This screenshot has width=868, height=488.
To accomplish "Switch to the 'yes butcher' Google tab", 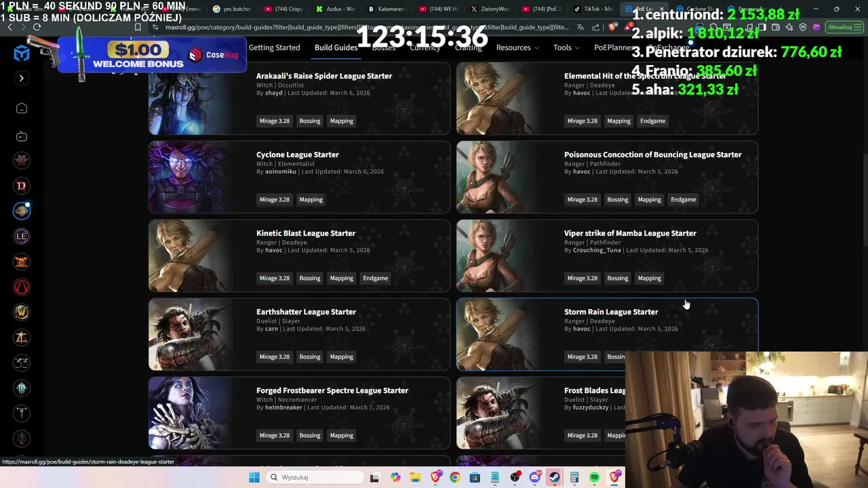I will 233,9.
